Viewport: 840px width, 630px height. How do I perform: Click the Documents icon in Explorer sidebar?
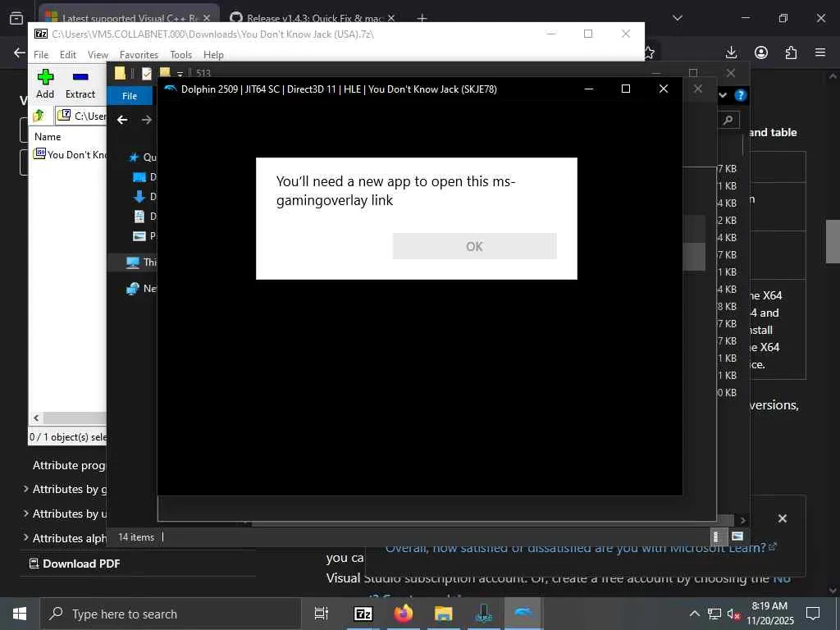[139, 217]
